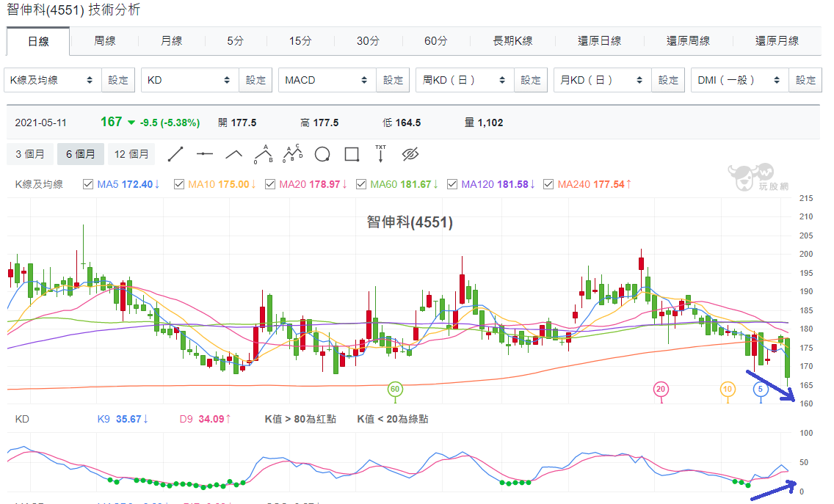The width and height of the screenshot is (834, 504).
Task: Open the KD indicator dropdown
Action: 190,80
